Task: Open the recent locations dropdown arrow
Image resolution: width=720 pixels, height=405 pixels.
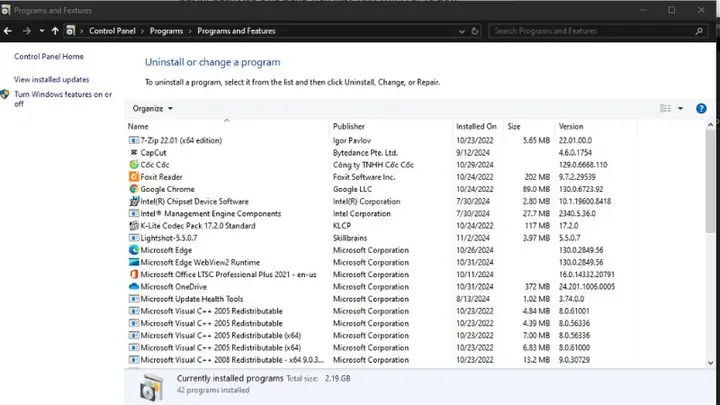Action: pos(42,31)
